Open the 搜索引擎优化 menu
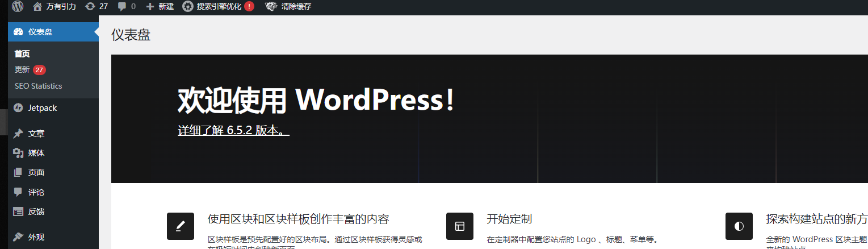Screen dimensions: 868x249 click(x=219, y=7)
